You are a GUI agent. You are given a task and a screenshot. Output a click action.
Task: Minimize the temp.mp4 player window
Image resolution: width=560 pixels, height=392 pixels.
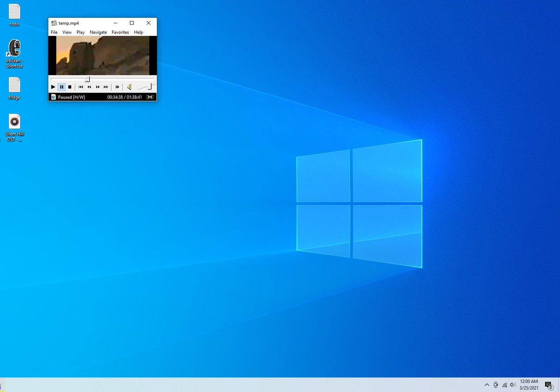pyautogui.click(x=115, y=23)
